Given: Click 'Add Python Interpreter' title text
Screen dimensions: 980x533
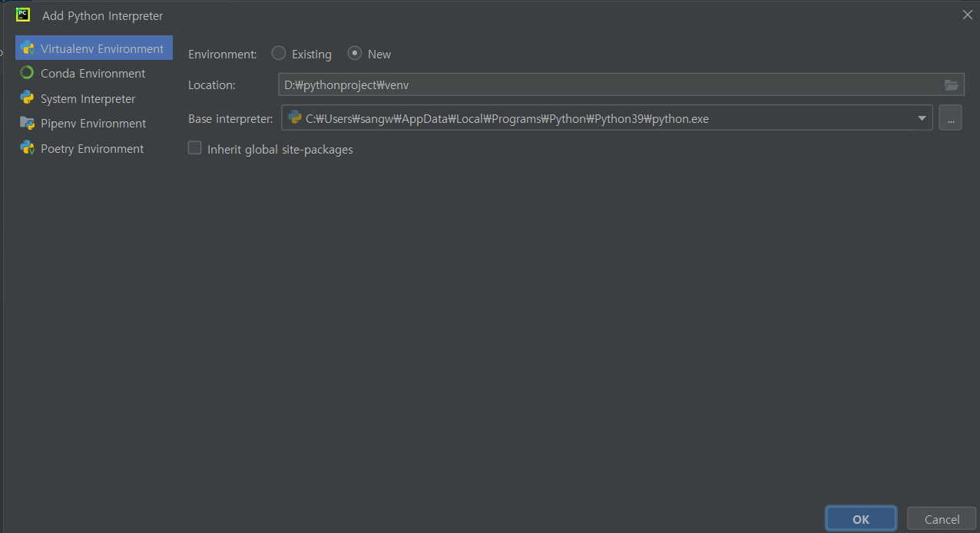Looking at the screenshot, I should tap(103, 16).
